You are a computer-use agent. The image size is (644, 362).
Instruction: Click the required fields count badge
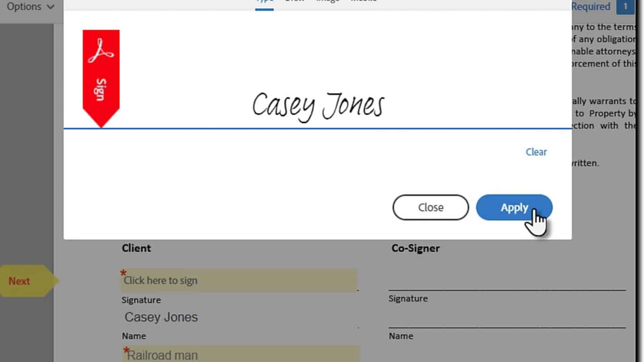[625, 7]
